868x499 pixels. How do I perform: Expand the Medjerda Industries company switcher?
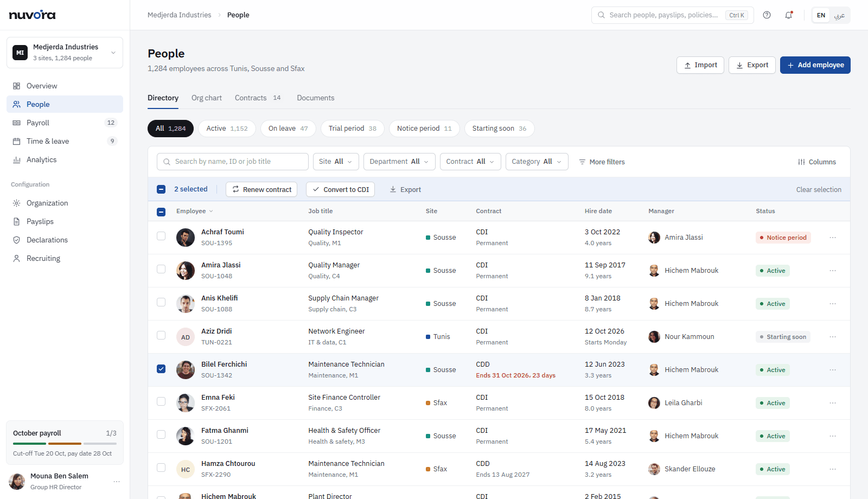coord(65,53)
